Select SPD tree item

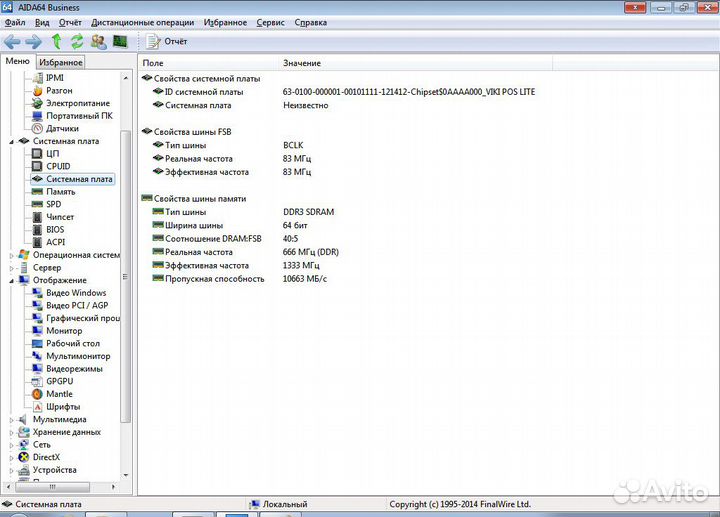[x=54, y=204]
